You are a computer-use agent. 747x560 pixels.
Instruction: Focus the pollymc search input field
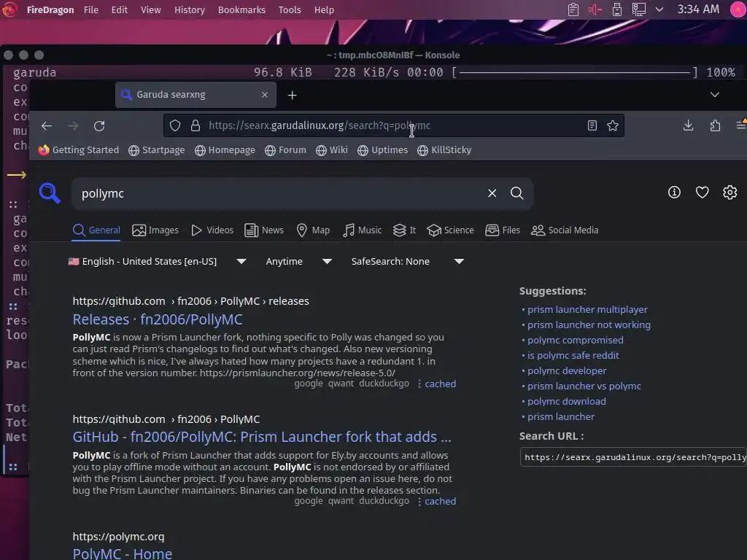click(279, 193)
